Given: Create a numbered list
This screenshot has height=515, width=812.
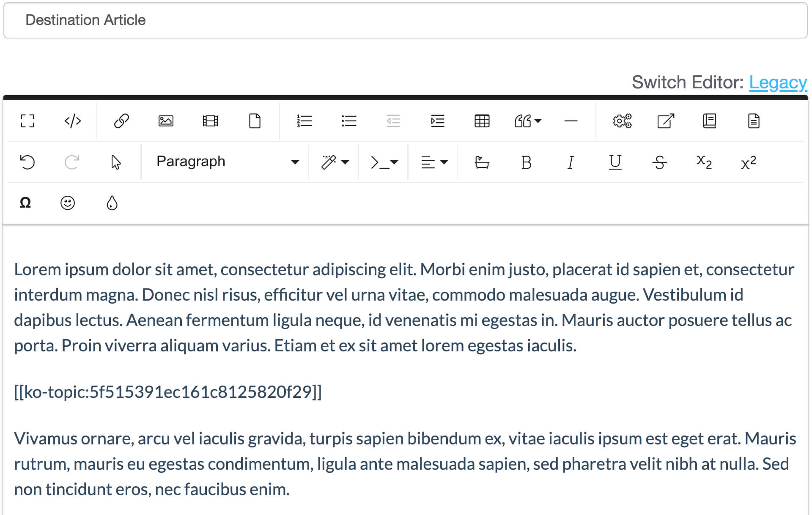Looking at the screenshot, I should tap(305, 121).
